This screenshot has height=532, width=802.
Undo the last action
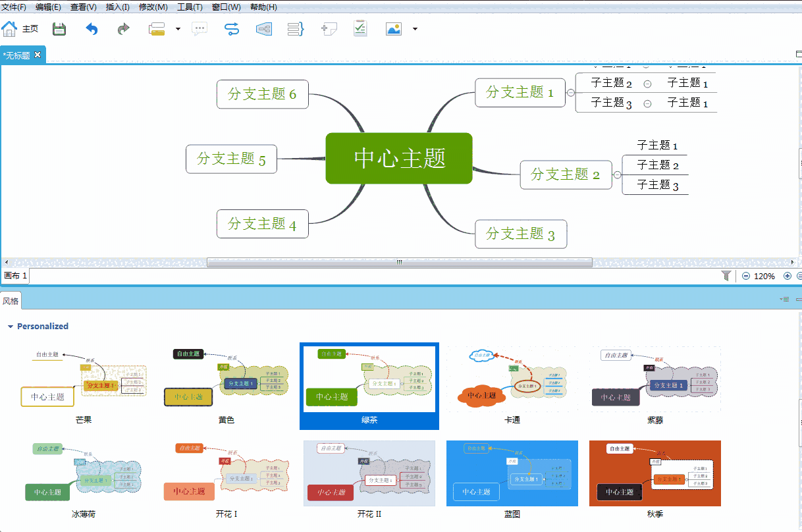pos(92,28)
